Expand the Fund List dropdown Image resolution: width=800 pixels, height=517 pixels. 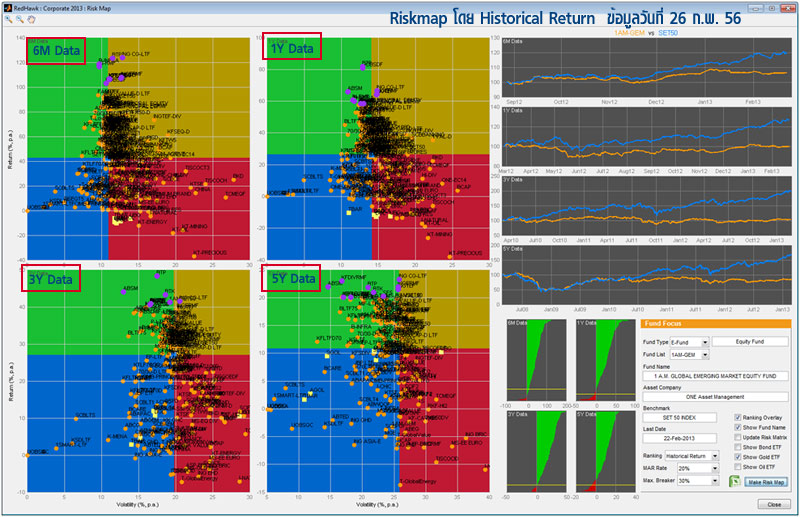tap(704, 354)
